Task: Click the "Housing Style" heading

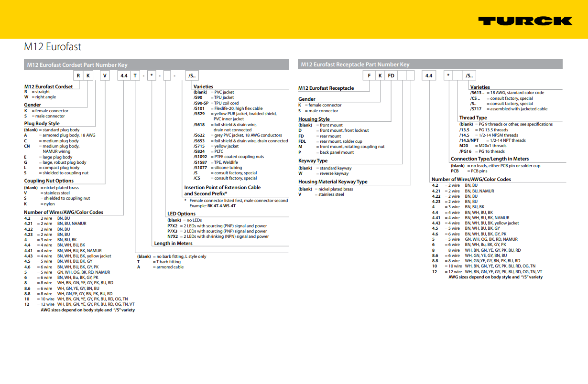Action: (314, 119)
